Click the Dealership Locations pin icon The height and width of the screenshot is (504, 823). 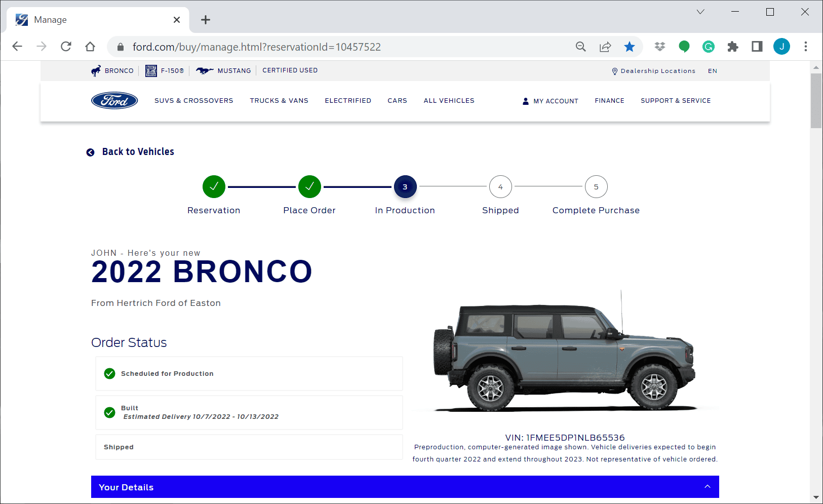(615, 71)
